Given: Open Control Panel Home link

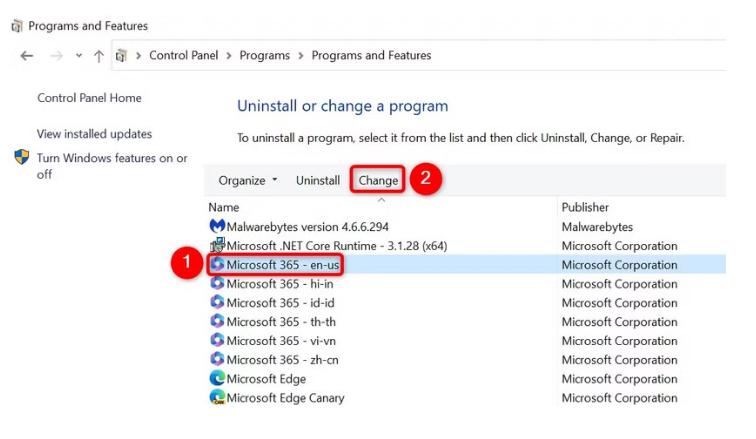Looking at the screenshot, I should point(89,98).
